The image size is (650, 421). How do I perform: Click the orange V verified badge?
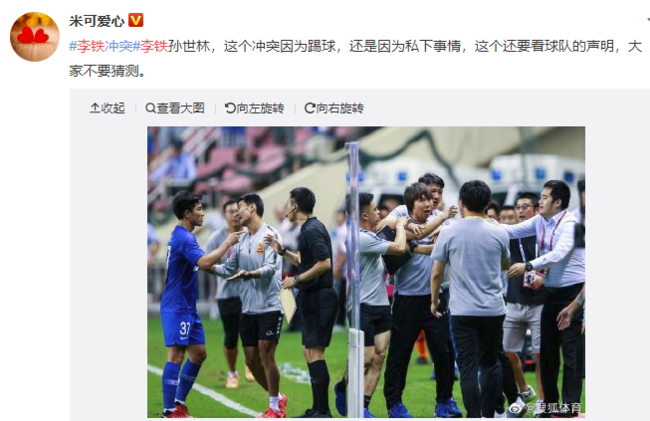click(x=136, y=20)
